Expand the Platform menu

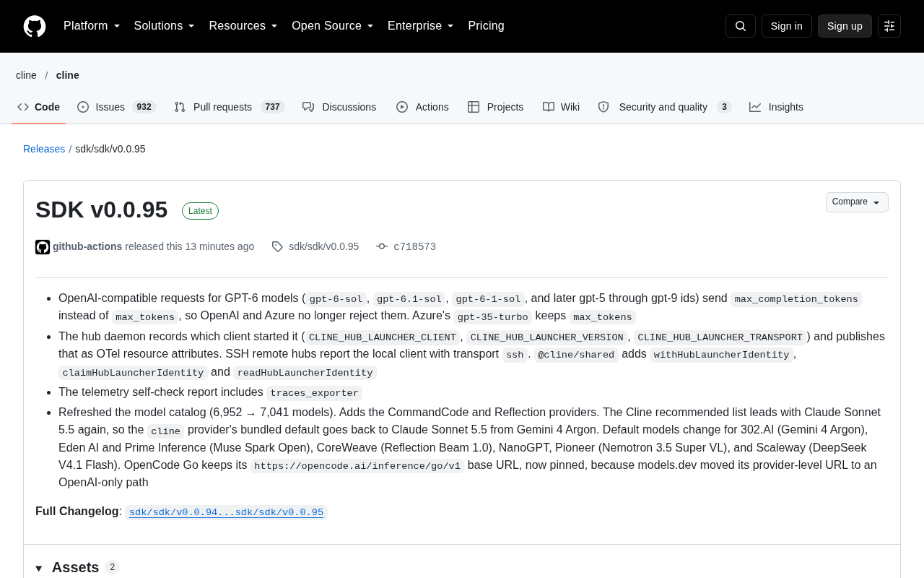coord(92,26)
